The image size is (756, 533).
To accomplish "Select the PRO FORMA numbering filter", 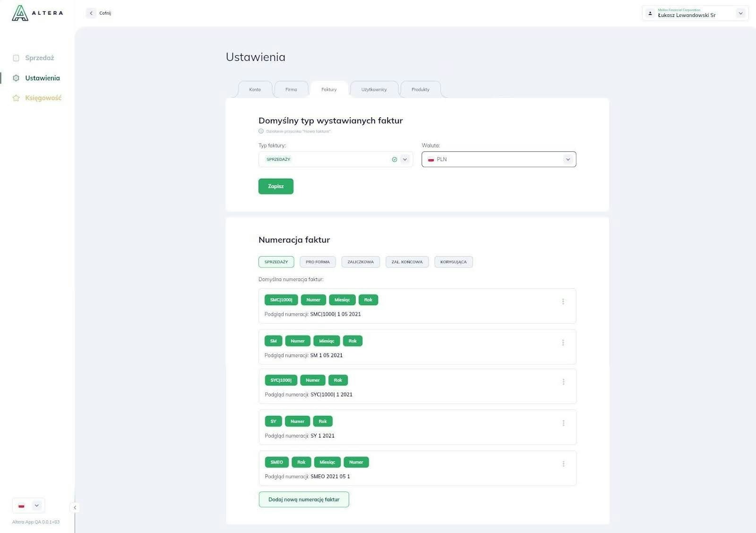I will pos(318,262).
